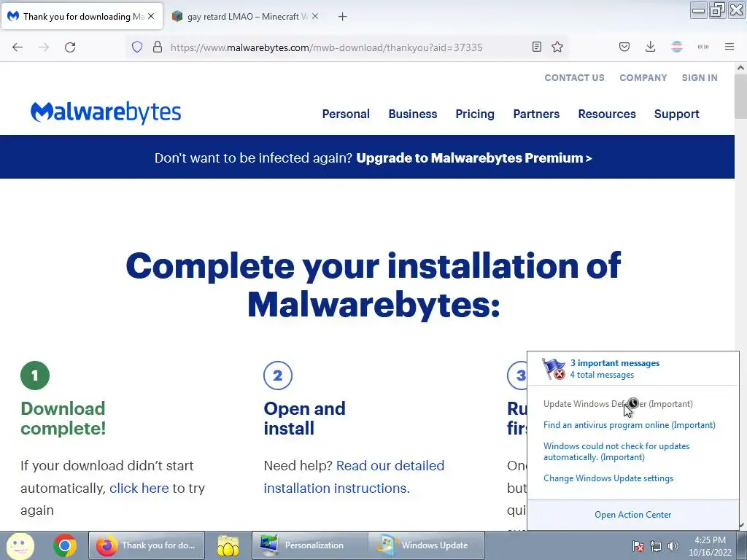Click the 'click here' retry download link
Screen dimensions: 747x560
click(139, 488)
